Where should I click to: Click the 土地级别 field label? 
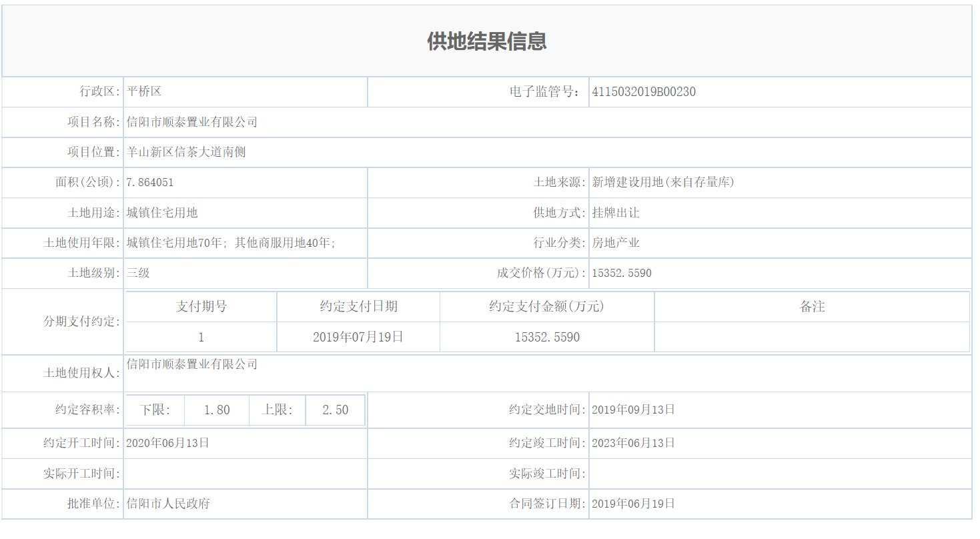(x=94, y=273)
